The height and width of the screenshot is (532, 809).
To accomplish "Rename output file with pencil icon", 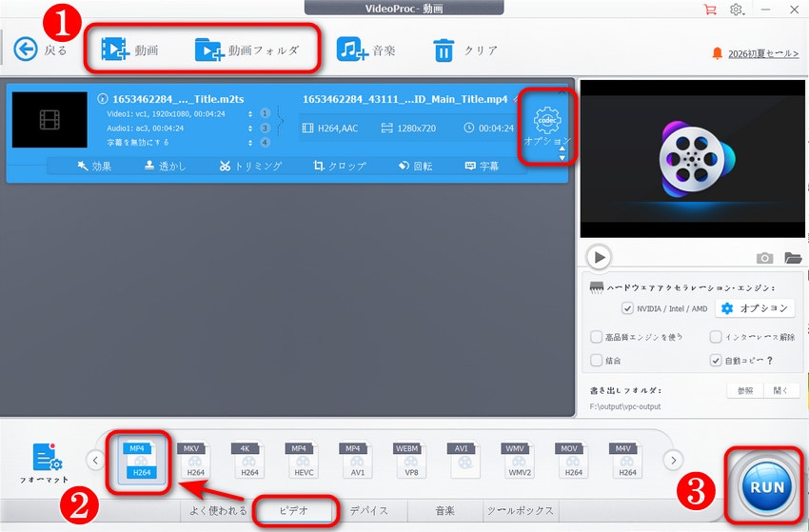I will coord(516,99).
